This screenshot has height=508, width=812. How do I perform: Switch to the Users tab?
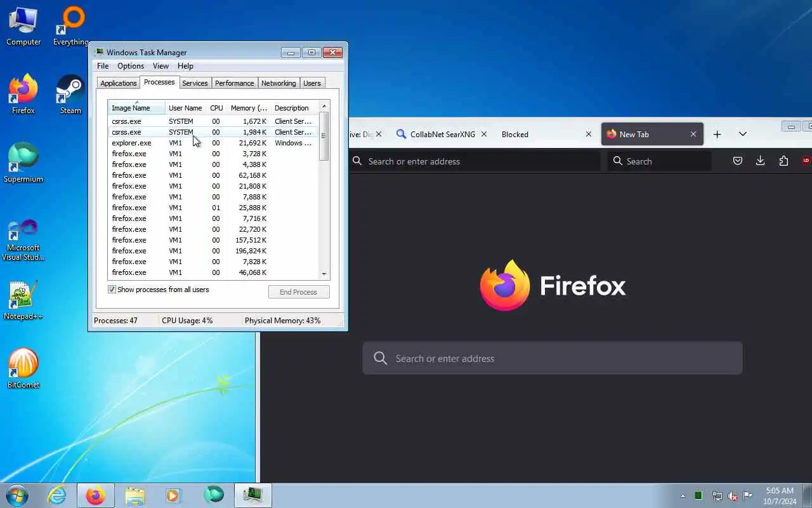pyautogui.click(x=312, y=83)
